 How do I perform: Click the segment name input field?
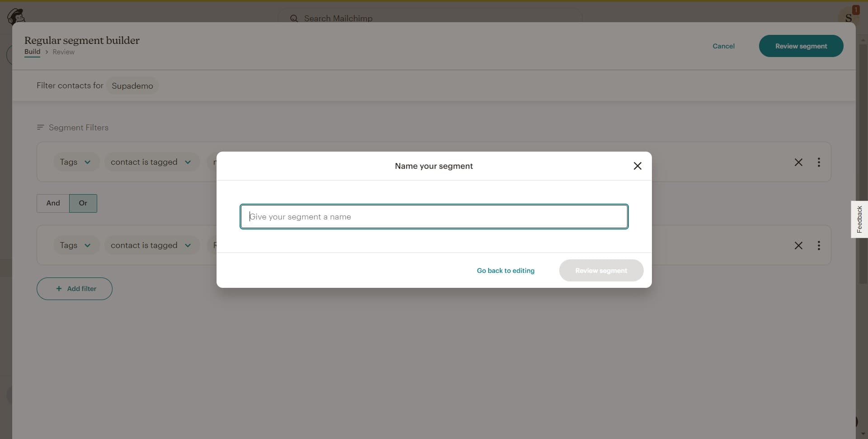[434, 216]
